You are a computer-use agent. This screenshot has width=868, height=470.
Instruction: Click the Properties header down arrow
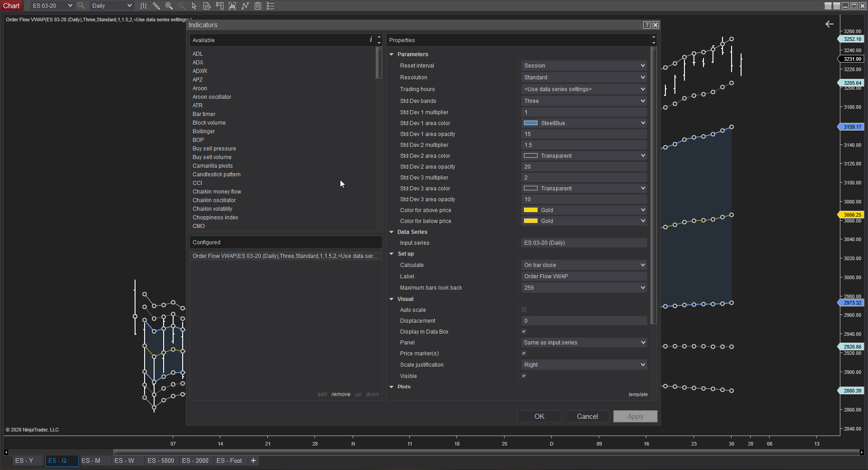tap(654, 43)
